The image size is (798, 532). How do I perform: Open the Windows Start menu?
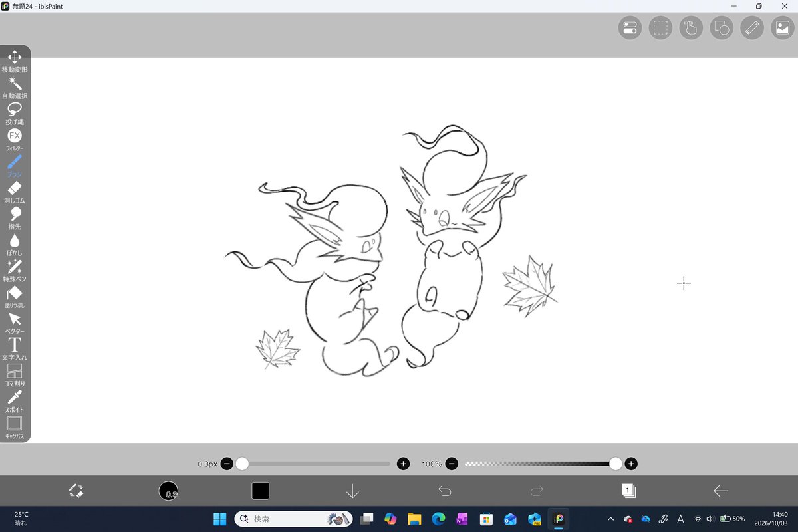click(x=219, y=519)
